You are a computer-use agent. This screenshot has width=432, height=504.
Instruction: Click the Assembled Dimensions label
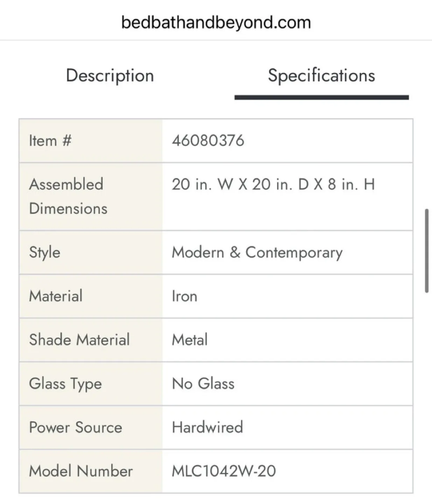pyautogui.click(x=68, y=196)
